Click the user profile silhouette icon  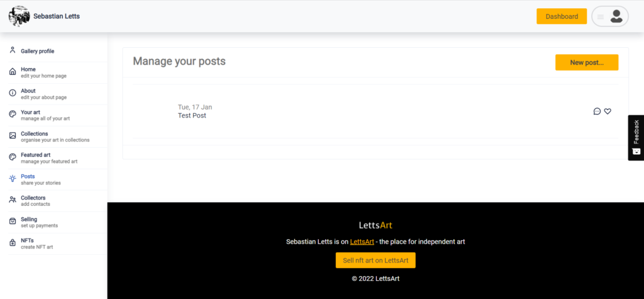point(616,16)
